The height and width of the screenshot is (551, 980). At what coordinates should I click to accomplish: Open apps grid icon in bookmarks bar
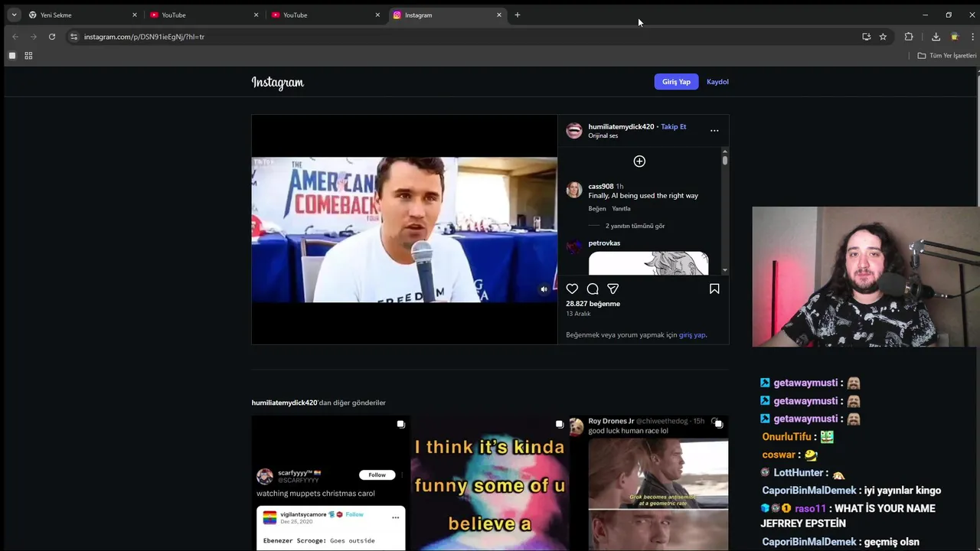28,56
